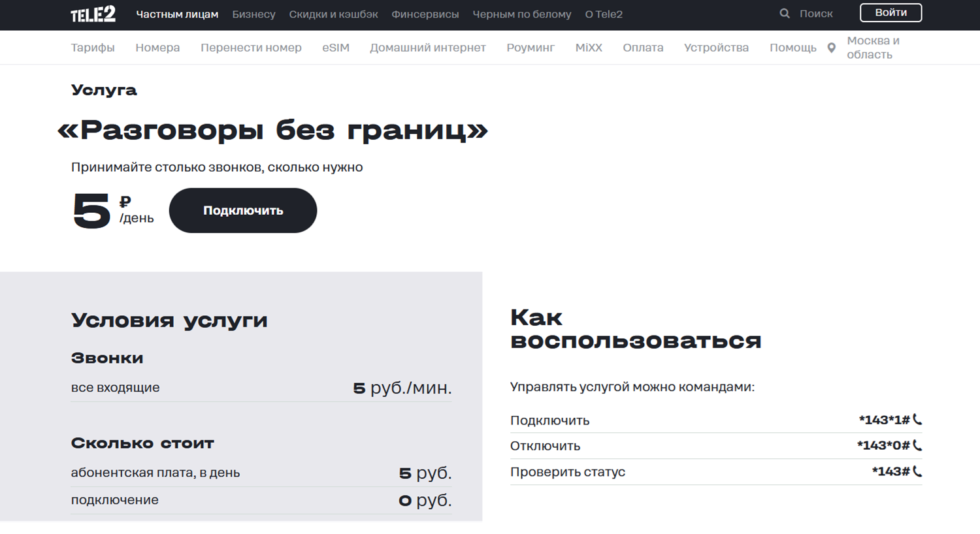Open the Помощь page
Image resolution: width=980 pixels, height=534 pixels.
(x=793, y=48)
